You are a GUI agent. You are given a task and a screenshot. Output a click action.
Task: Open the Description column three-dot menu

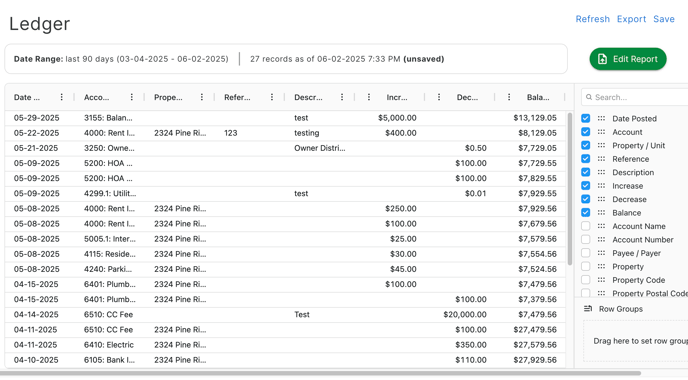pos(342,97)
